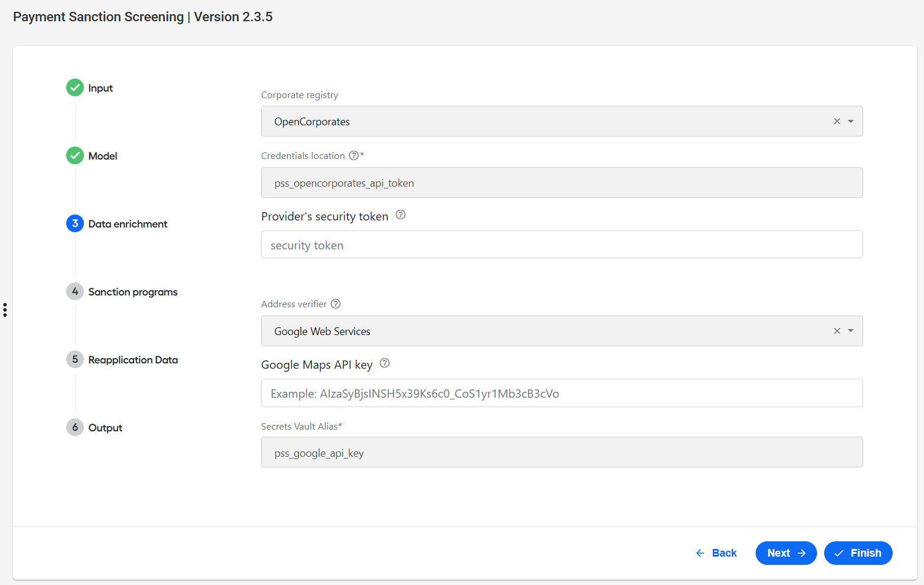This screenshot has height=585, width=924.
Task: Click the Model step's green checkmark icon
Action: click(75, 155)
